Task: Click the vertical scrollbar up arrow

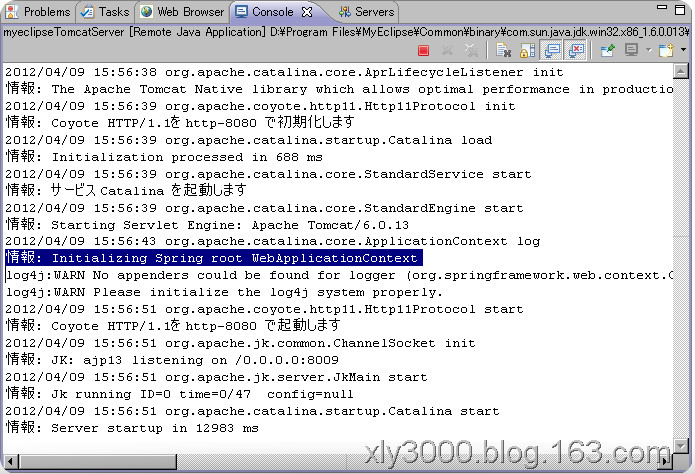Action: point(680,71)
